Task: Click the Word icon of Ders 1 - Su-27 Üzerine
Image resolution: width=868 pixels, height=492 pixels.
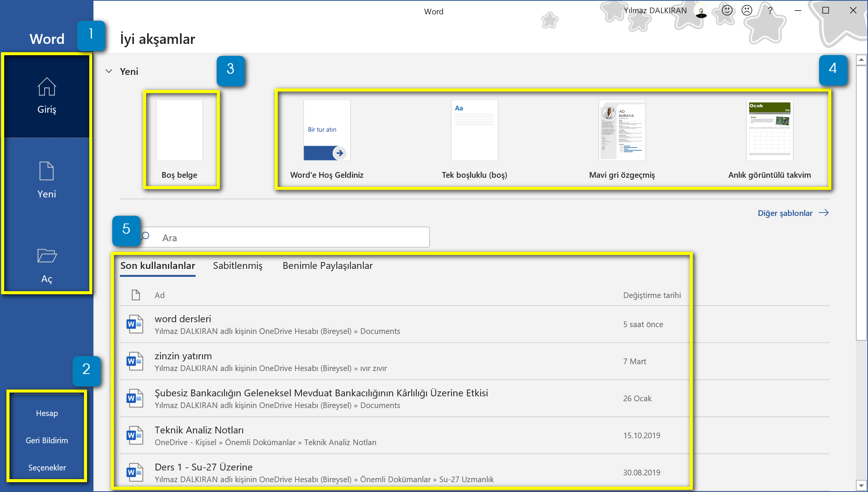Action: [x=135, y=472]
